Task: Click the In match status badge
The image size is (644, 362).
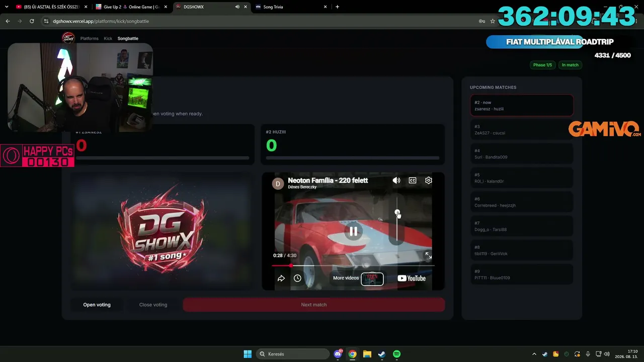Action: coord(570,65)
